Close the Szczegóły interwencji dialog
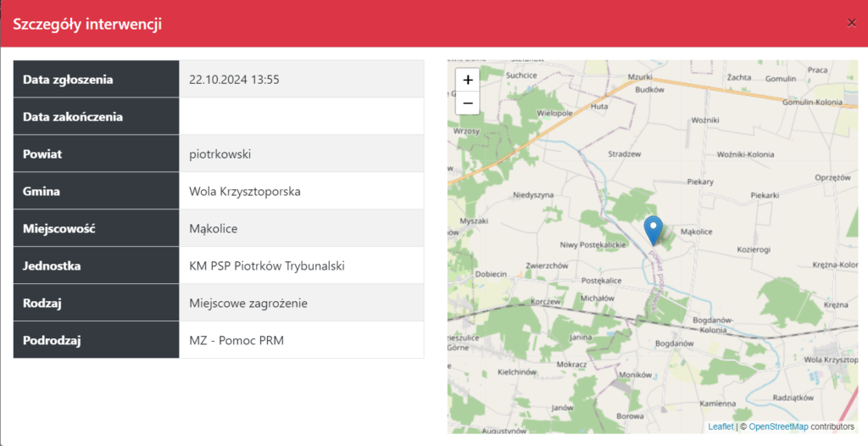The image size is (868, 446). click(x=851, y=24)
